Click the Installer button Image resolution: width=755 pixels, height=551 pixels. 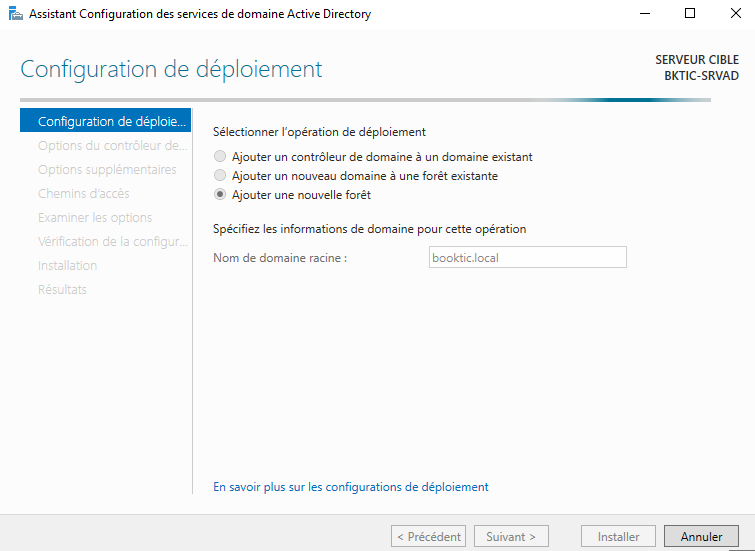(x=618, y=537)
